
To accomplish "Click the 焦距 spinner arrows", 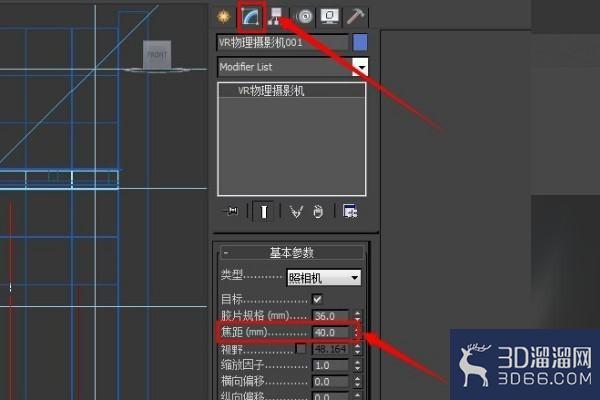I will coord(357,332).
